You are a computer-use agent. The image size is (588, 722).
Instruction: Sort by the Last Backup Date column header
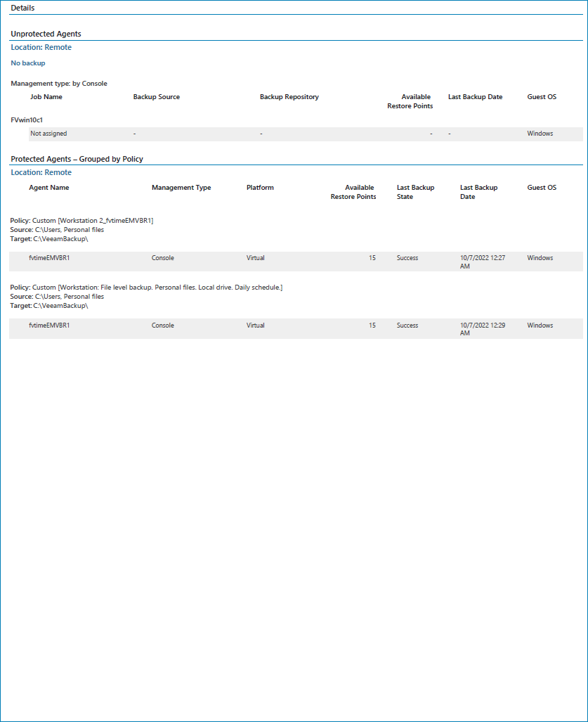tap(475, 96)
